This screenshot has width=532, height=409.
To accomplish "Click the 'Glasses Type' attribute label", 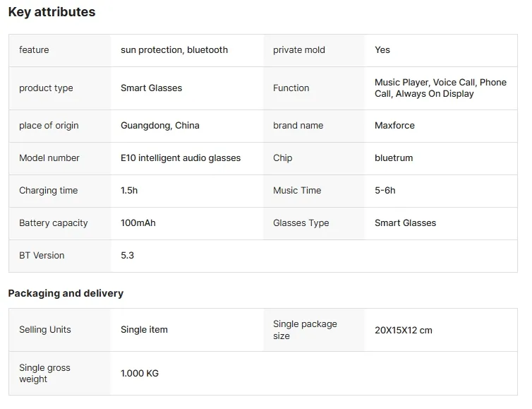I will [301, 223].
